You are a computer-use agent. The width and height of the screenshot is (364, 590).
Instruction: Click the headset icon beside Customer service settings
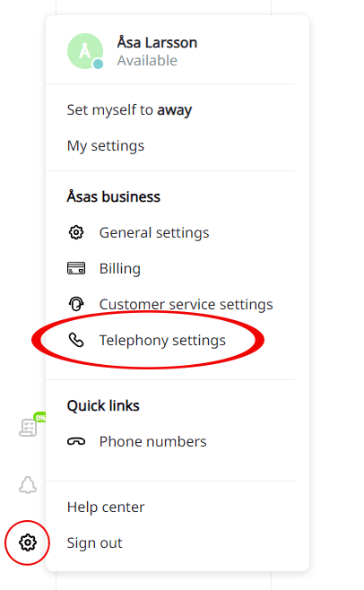(76, 304)
